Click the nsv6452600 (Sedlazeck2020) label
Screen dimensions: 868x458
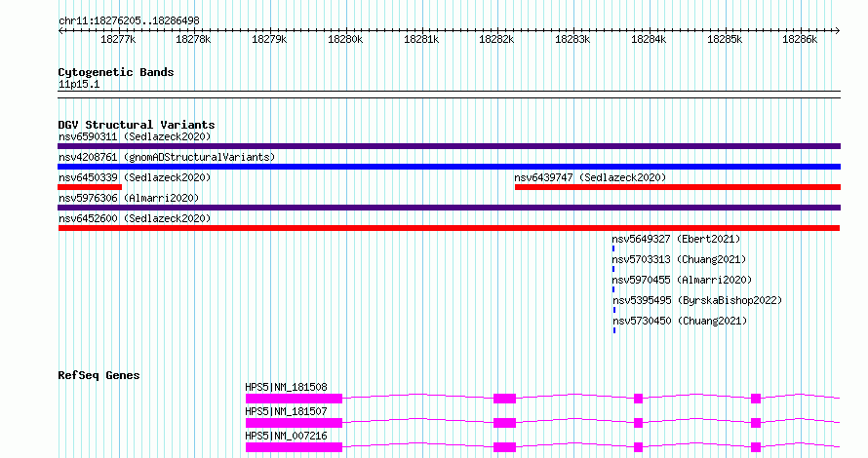(x=135, y=218)
